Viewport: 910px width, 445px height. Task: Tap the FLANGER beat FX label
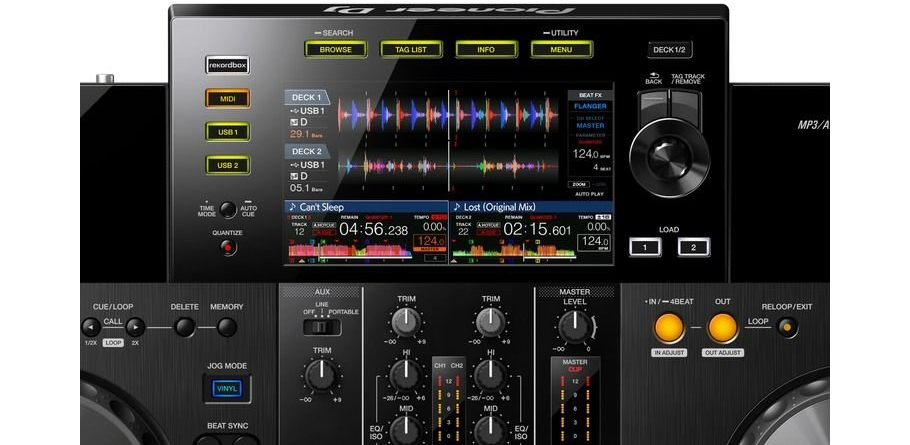590,106
